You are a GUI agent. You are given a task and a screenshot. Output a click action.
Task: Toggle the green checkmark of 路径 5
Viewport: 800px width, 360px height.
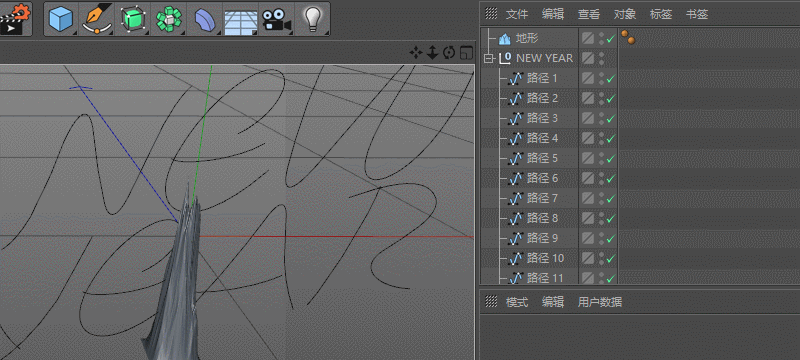click(x=611, y=159)
